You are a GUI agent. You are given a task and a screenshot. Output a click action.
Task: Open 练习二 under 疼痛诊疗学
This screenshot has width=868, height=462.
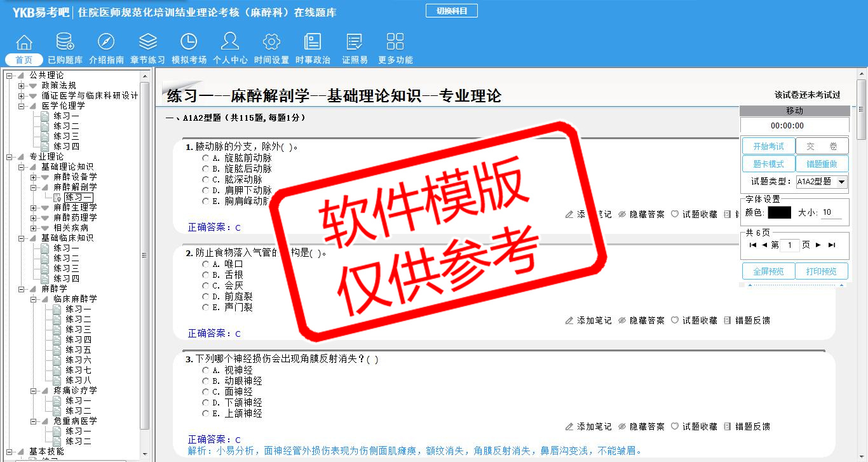click(x=78, y=411)
